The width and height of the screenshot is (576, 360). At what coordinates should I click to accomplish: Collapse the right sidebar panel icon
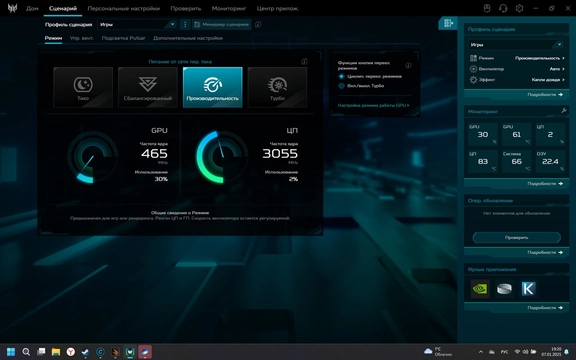point(448,23)
